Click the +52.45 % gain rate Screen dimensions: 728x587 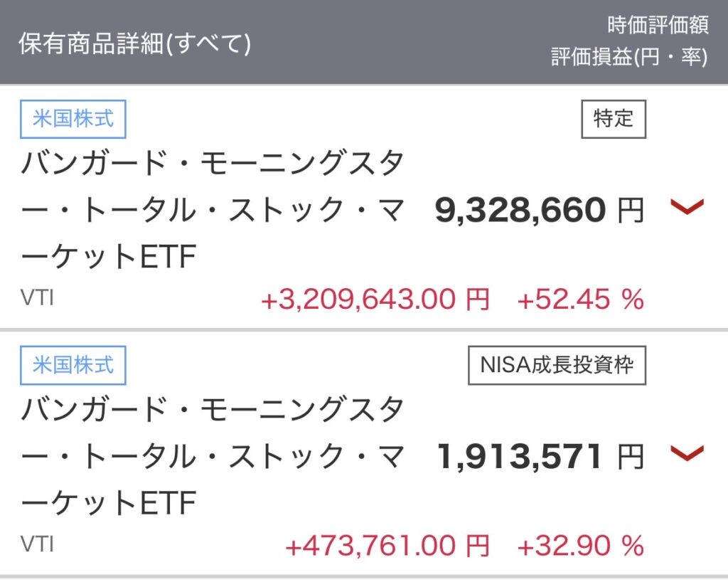click(580, 299)
